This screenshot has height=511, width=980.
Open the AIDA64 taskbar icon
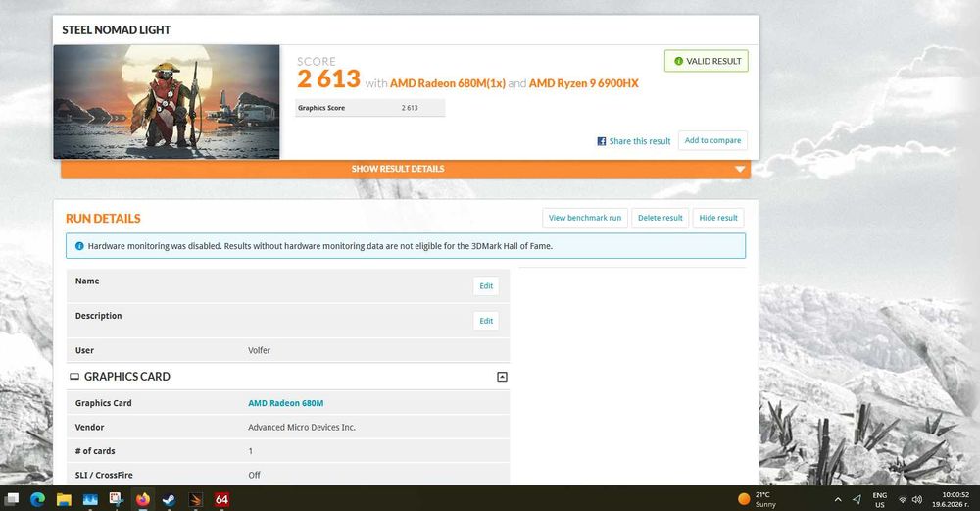click(221, 499)
